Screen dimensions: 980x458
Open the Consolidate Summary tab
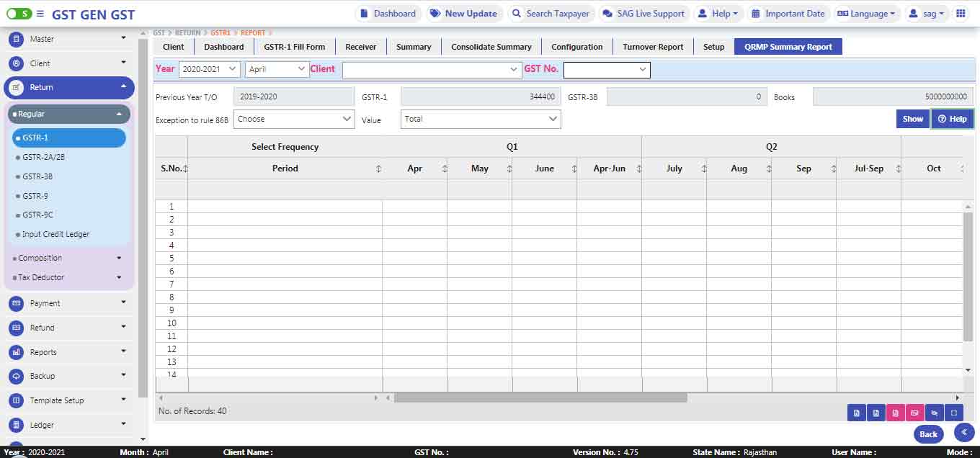491,47
